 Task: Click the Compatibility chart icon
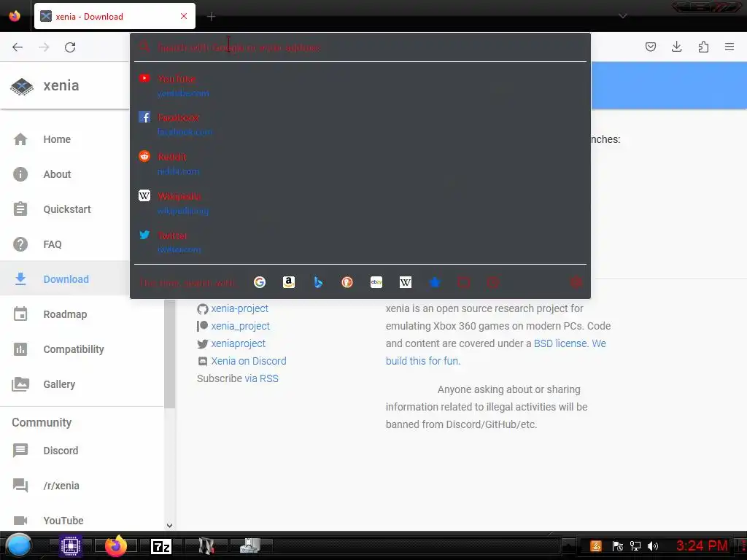(x=20, y=349)
